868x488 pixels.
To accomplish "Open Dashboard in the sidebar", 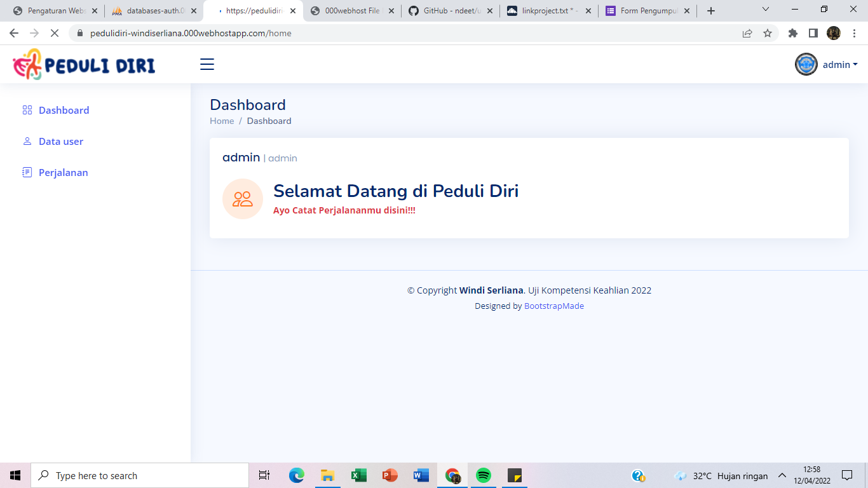I will tap(64, 110).
